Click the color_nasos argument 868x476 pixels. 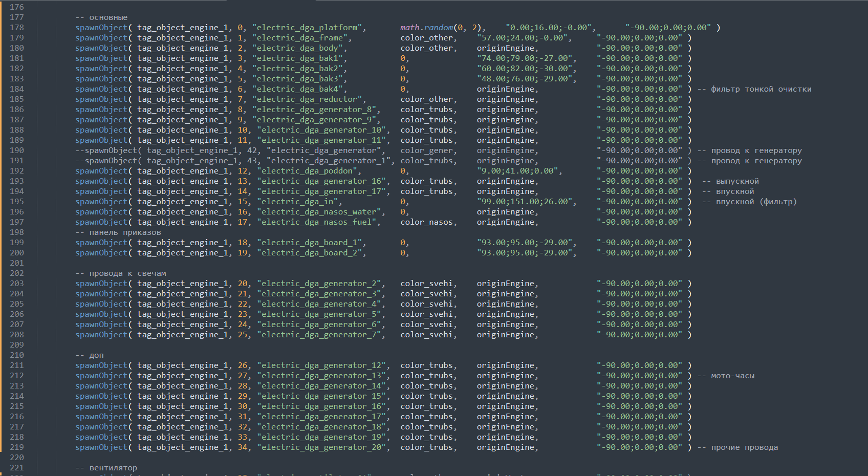coord(427,222)
